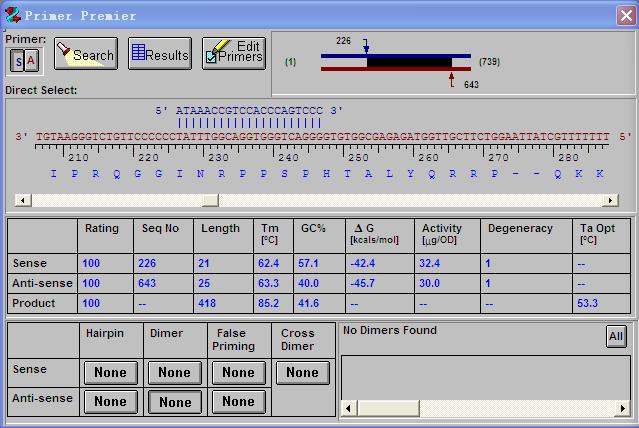Click the amino acid translation row
The height and width of the screenshot is (428, 639).
point(326,174)
